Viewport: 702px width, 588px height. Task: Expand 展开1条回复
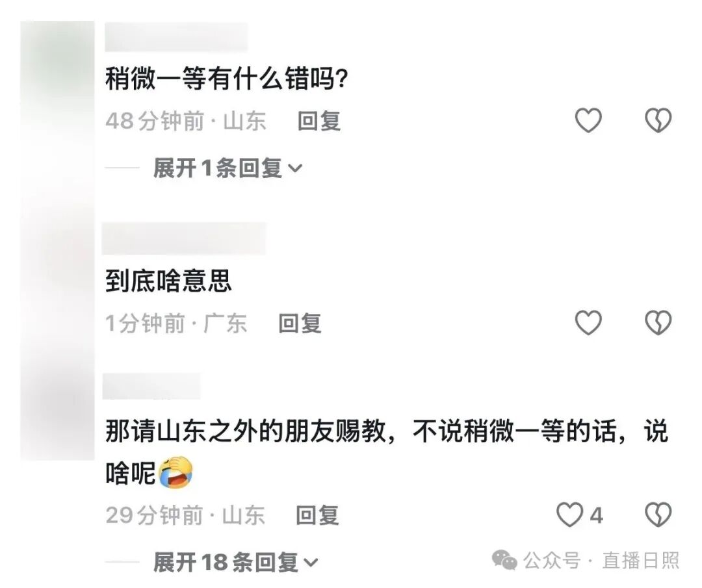click(227, 168)
